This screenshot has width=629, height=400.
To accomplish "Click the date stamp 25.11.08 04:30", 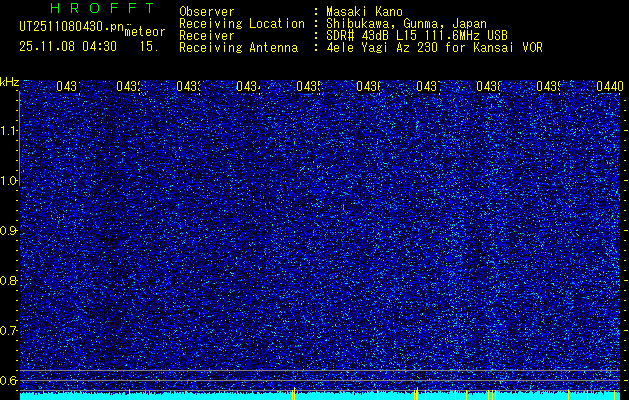I will coord(68,47).
